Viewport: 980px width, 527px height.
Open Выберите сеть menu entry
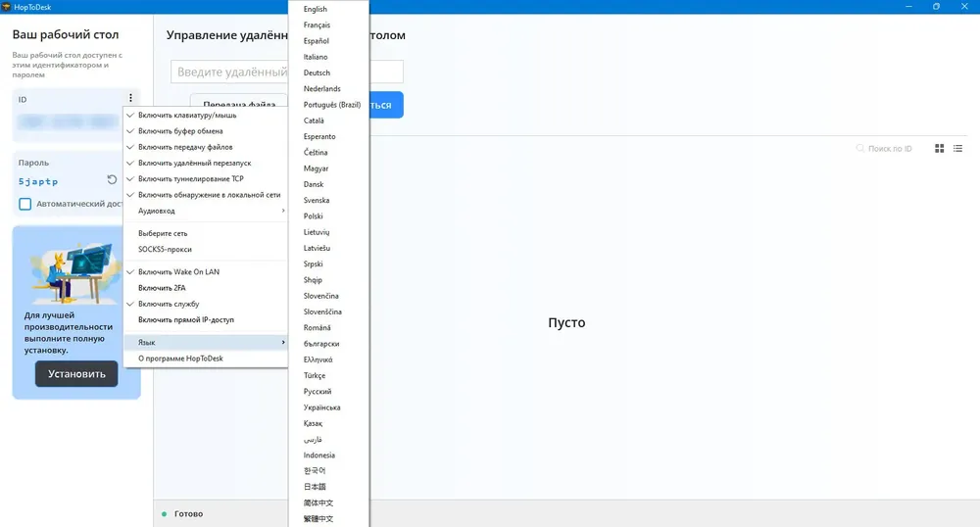click(206, 233)
